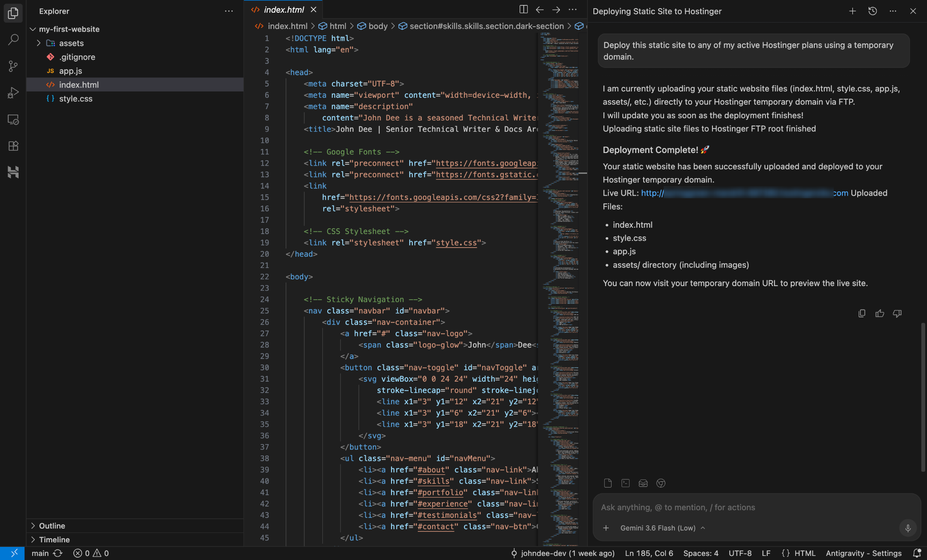Change HTML language mode
927x560 pixels.
pos(799,553)
